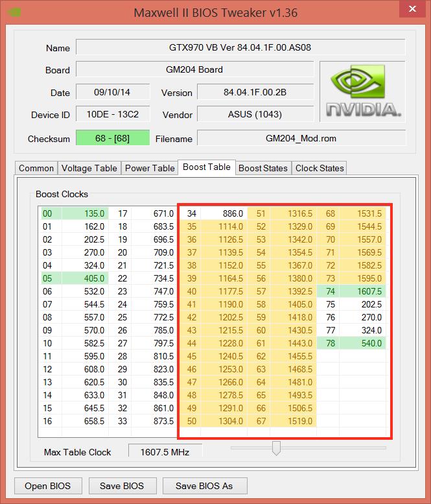The height and width of the screenshot is (504, 431).
Task: Click the Version field 84.04.1F.00.2B
Action: pyautogui.click(x=255, y=92)
